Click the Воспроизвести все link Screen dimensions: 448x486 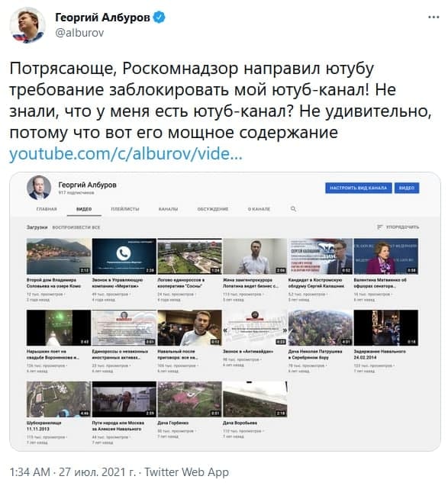(76, 227)
